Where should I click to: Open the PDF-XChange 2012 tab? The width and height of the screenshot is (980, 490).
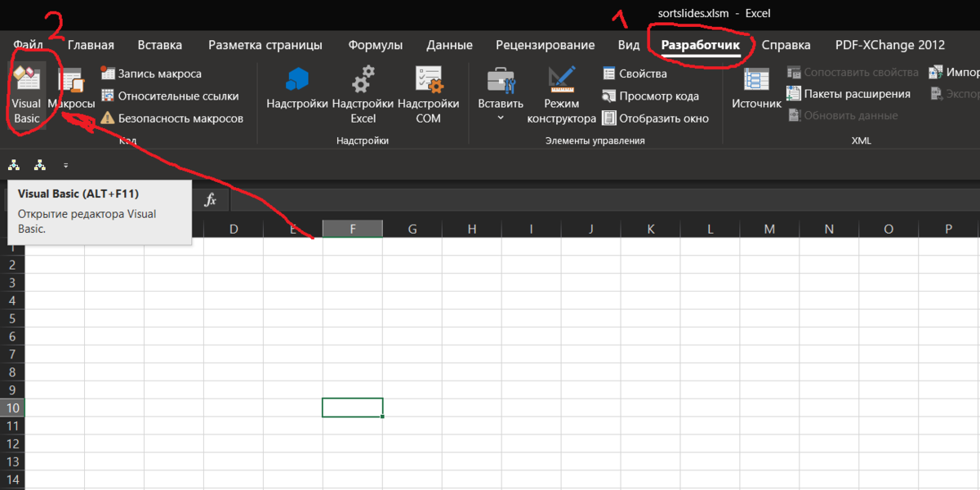click(889, 45)
